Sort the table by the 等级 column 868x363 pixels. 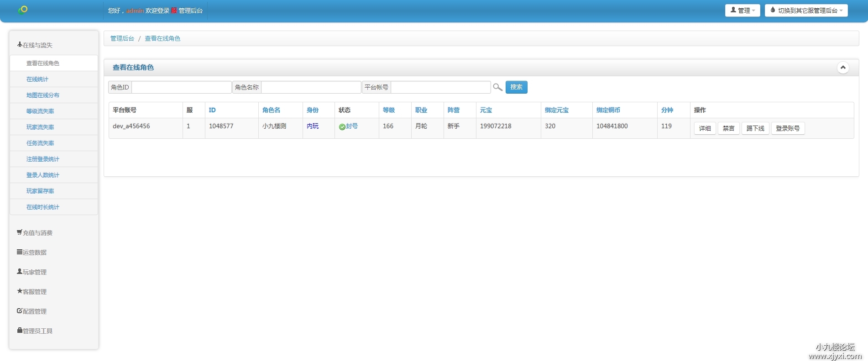click(x=388, y=110)
